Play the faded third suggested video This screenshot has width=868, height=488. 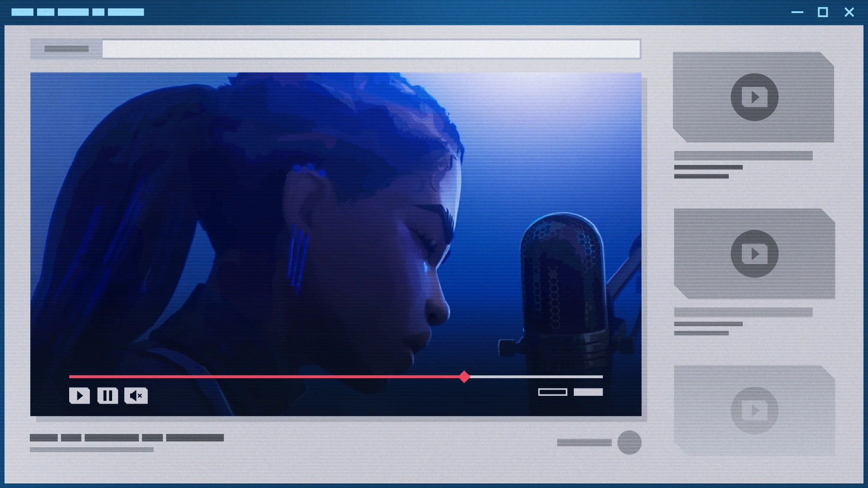tap(754, 410)
